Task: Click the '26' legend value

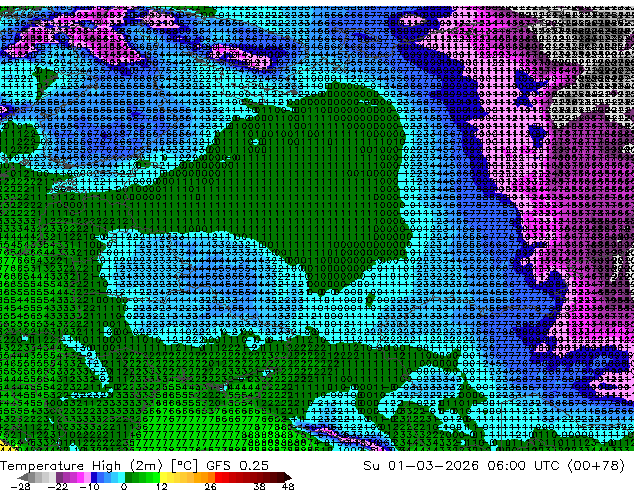Action: point(210,486)
